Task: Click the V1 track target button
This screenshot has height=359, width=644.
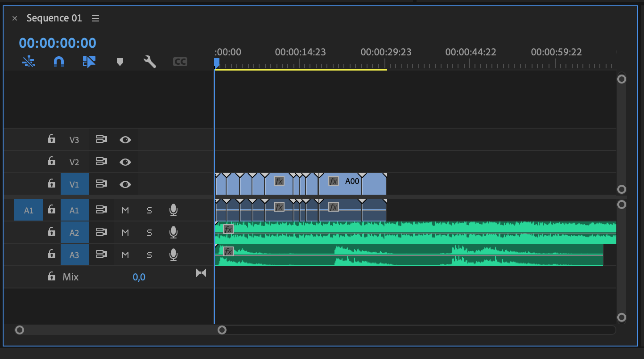Action: [x=74, y=184]
